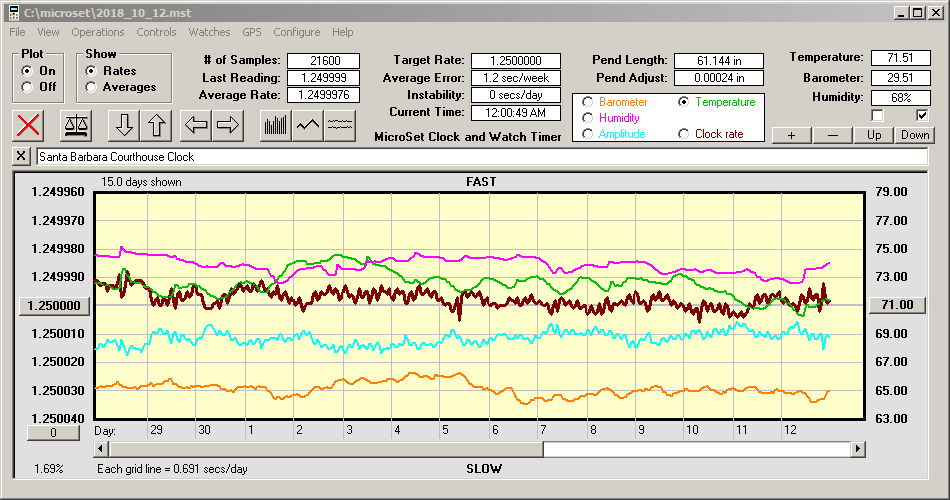Open the File menu
The height and width of the screenshot is (500, 950).
tap(17, 32)
